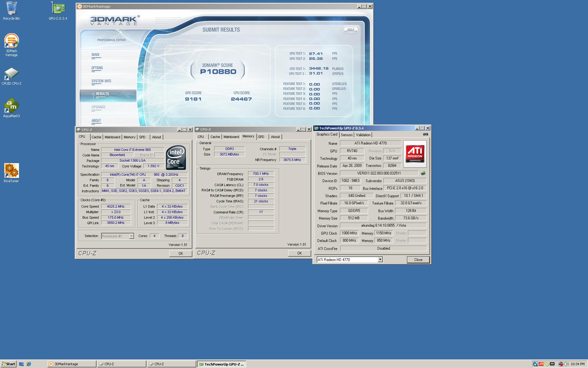Open the Processor #1 selection dropdown
The width and height of the screenshot is (588, 368).
click(x=131, y=236)
